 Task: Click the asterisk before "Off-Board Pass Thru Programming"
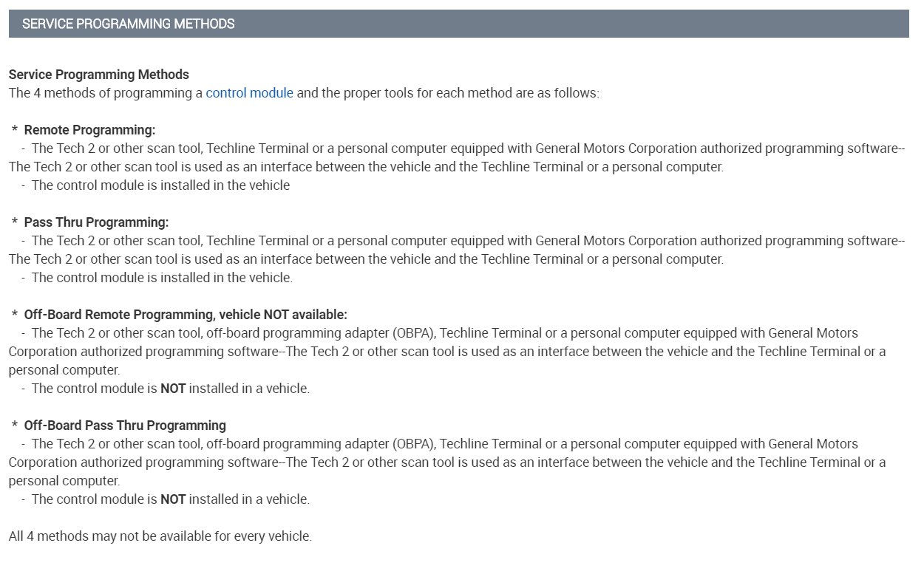click(15, 426)
